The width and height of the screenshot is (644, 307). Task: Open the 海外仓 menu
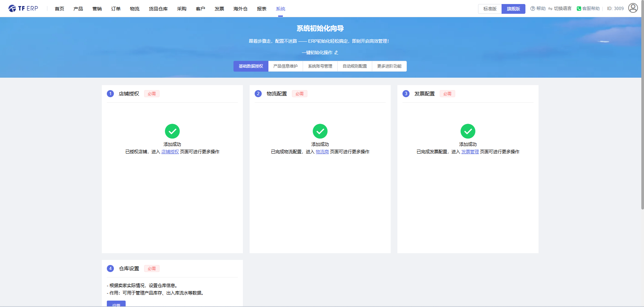click(x=240, y=9)
